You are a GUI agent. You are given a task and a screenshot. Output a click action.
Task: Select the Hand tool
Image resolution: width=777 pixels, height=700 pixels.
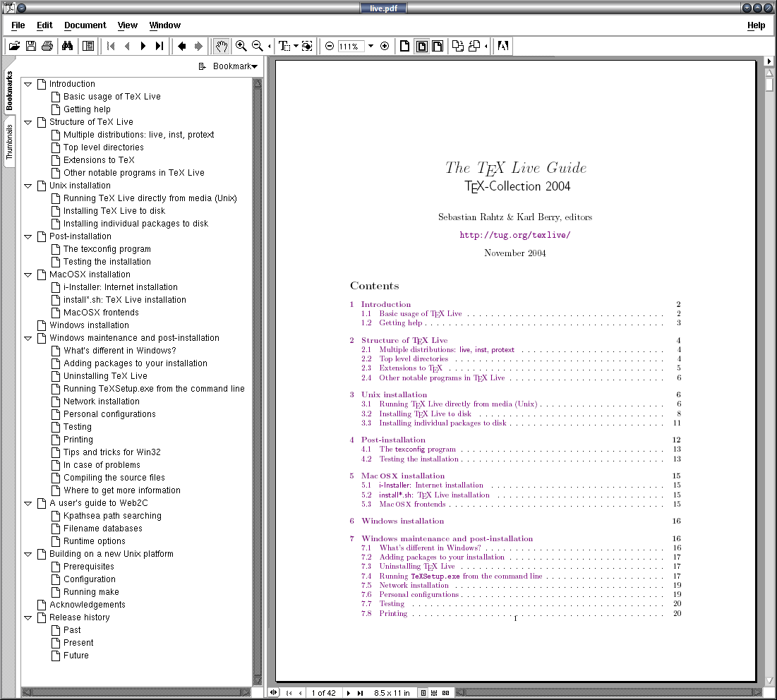click(222, 47)
